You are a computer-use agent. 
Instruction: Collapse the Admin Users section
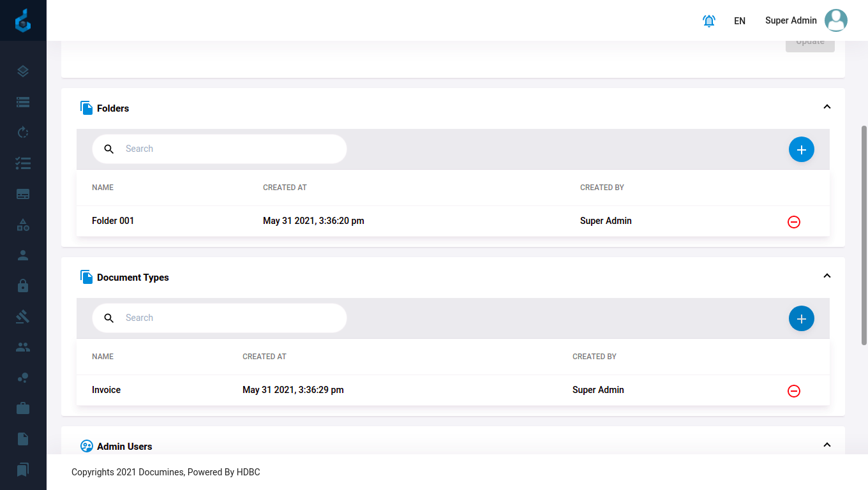(827, 445)
